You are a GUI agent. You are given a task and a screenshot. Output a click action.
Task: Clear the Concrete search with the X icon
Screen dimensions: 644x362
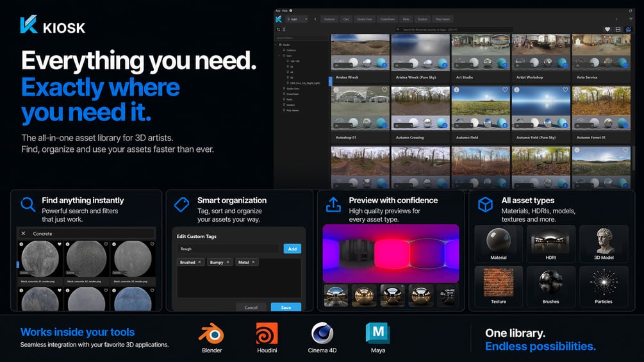pos(24,233)
